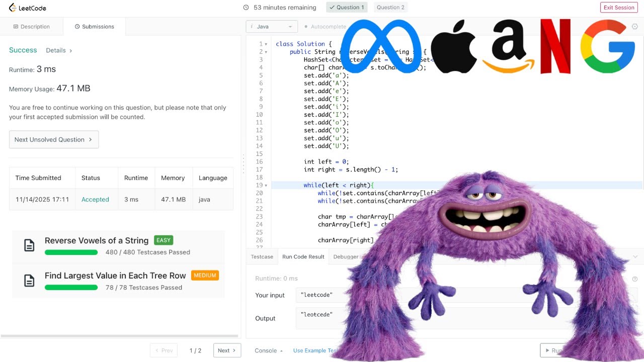Click the "1 / 2" page indicator
The image size is (644, 362).
(x=195, y=350)
